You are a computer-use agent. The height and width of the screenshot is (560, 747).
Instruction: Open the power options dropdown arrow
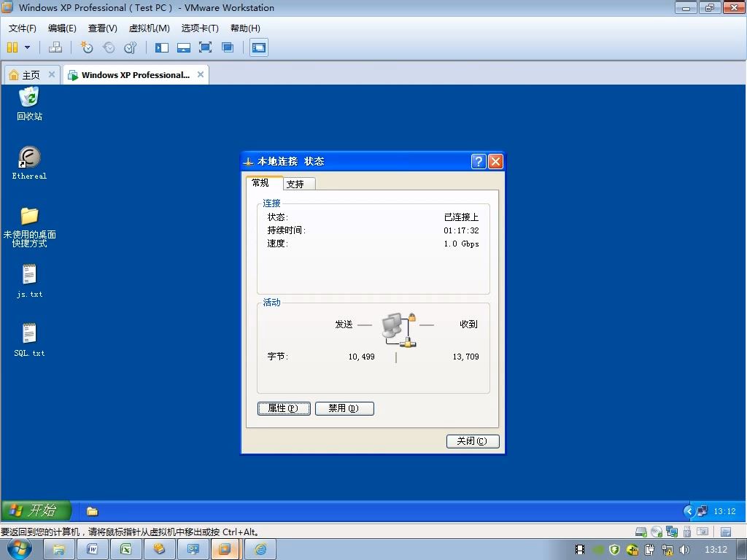coord(27,47)
